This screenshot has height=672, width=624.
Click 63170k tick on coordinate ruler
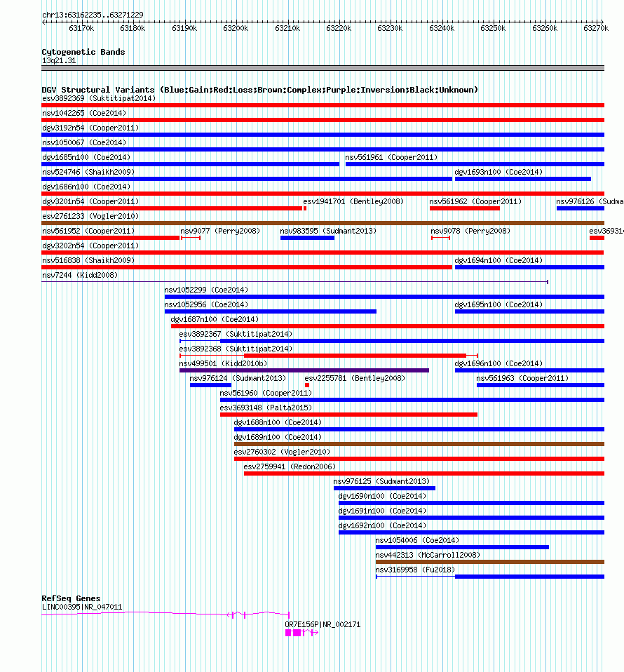[81, 28]
